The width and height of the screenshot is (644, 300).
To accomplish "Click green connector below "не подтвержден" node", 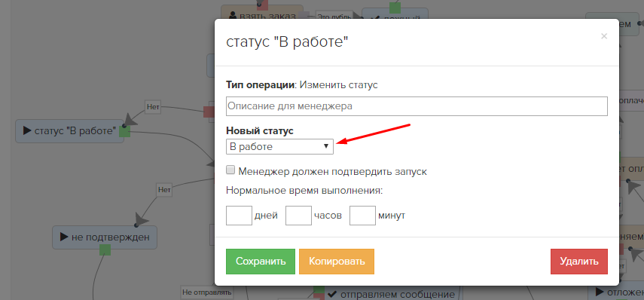I will click(105, 249).
